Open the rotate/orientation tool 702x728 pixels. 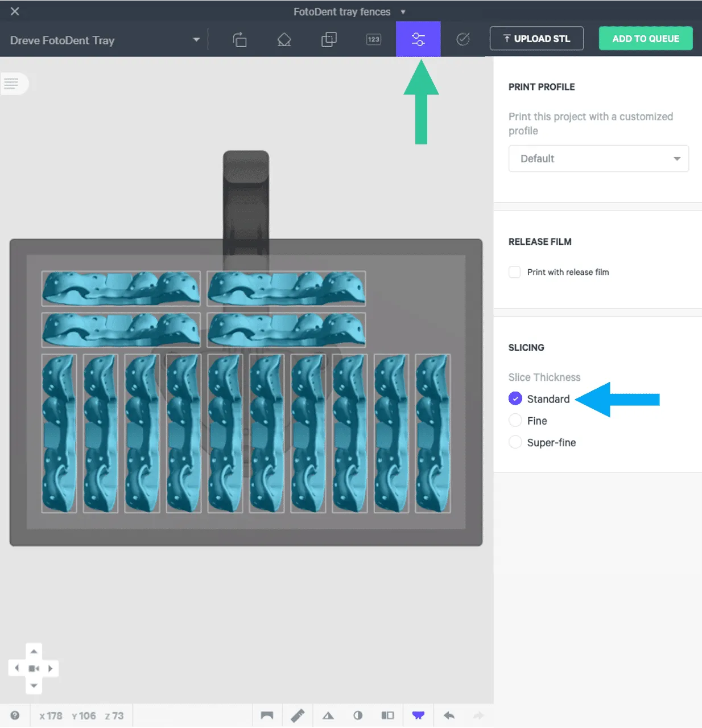[239, 39]
